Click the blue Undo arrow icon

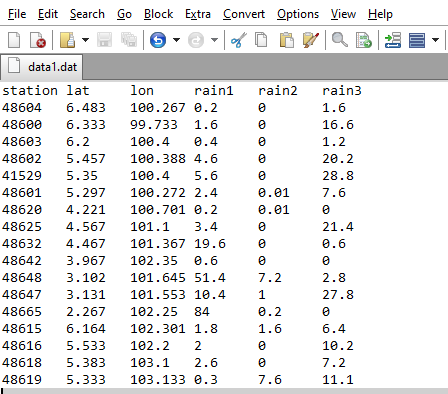point(158,40)
